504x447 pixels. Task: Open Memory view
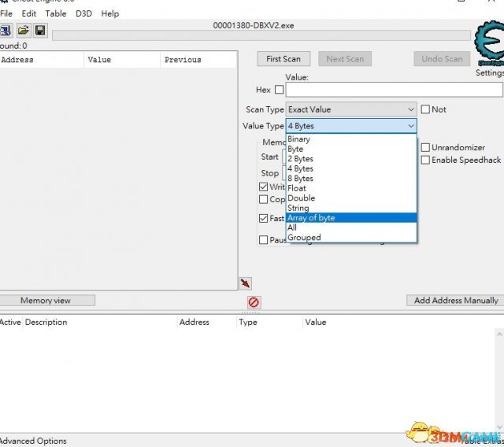tap(46, 301)
